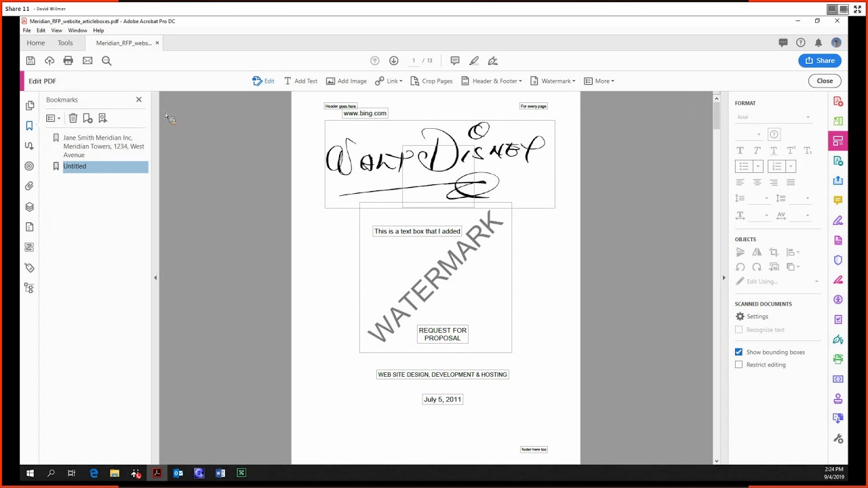
Task: Open the Edit menu
Action: click(x=41, y=30)
